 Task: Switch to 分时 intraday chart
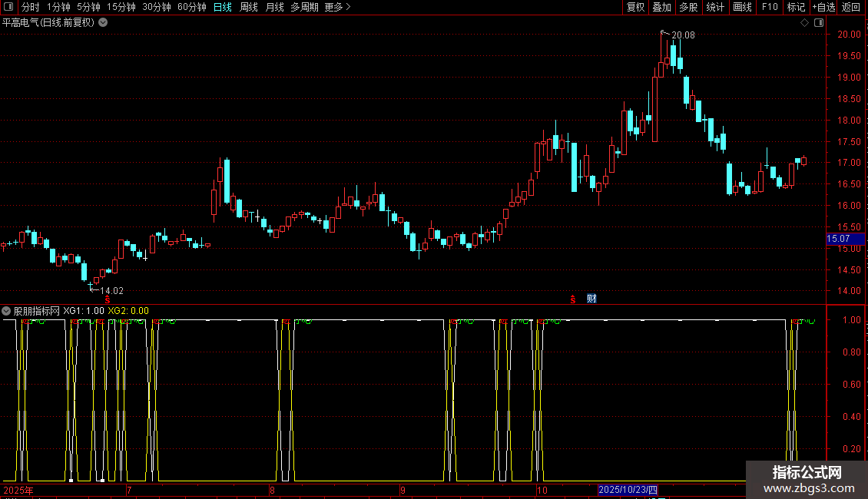pos(31,7)
